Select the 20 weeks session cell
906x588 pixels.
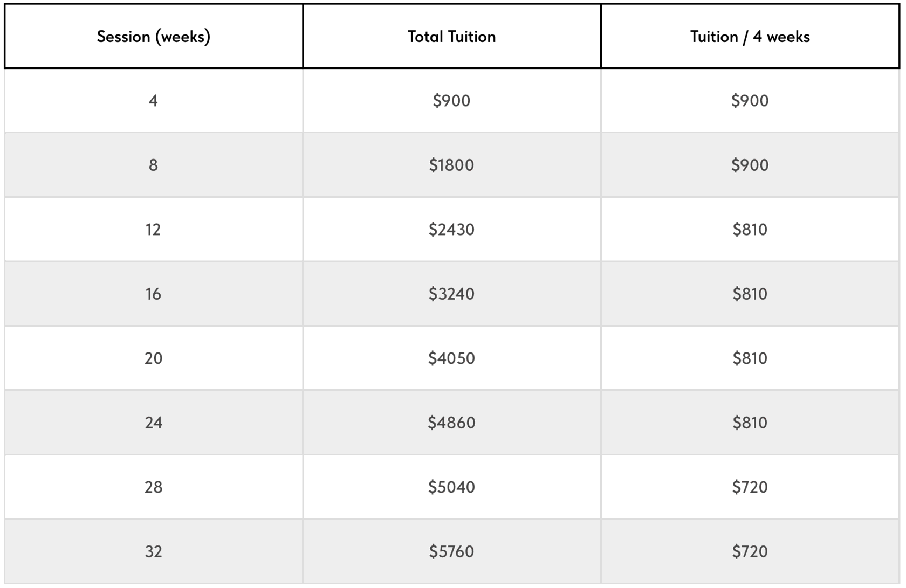(154, 358)
